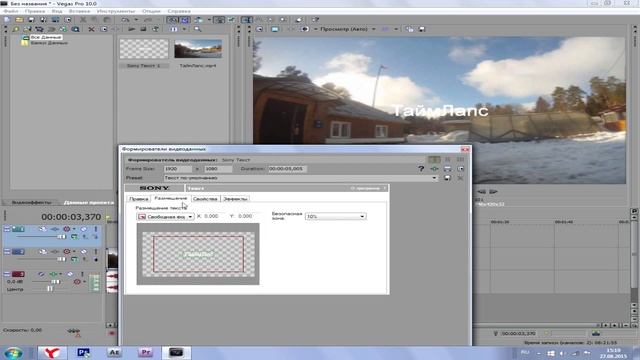Image resolution: width=640 pixels, height=360 pixels.
Task: Click save snapshot to file icon
Action: pyautogui.click(x=422, y=29)
